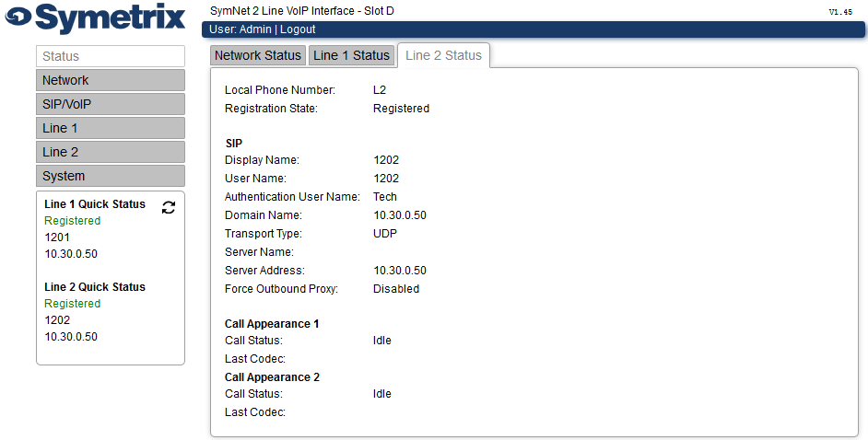Click Line 2 Quick Status heading
The image size is (868, 440).
[x=95, y=287]
